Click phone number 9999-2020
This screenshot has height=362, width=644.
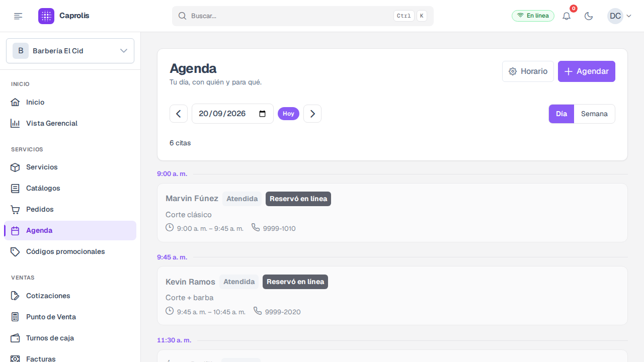coord(283,312)
